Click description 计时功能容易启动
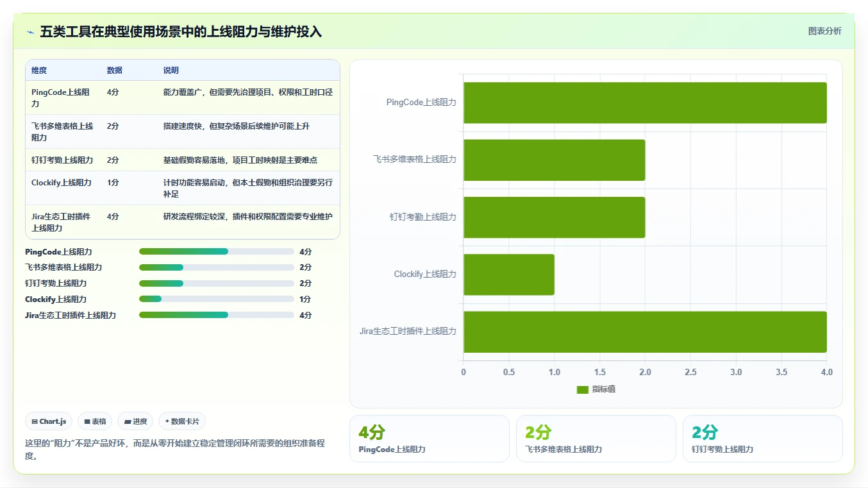Image resolution: width=868 pixels, height=488 pixels. [x=248, y=188]
